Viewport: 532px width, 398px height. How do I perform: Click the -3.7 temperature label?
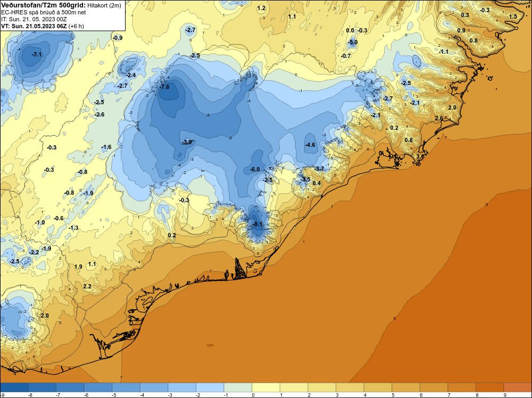pyautogui.click(x=319, y=169)
